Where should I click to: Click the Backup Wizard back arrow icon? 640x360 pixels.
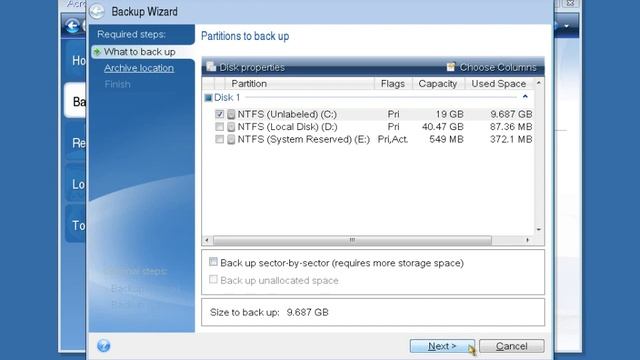(x=97, y=11)
